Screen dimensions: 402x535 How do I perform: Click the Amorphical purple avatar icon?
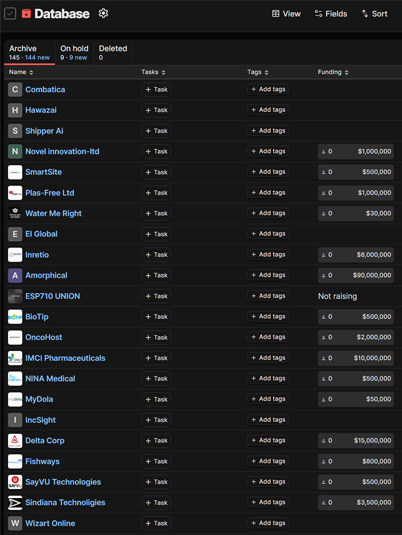click(x=15, y=275)
